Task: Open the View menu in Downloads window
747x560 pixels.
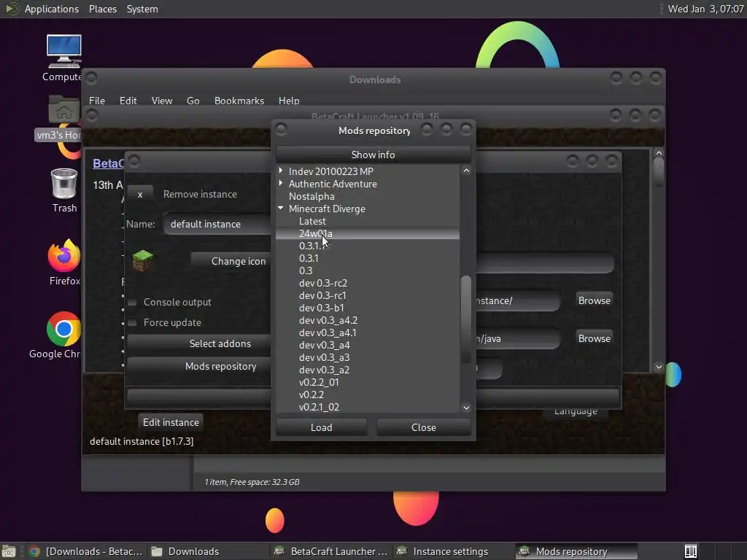Action: tap(162, 101)
